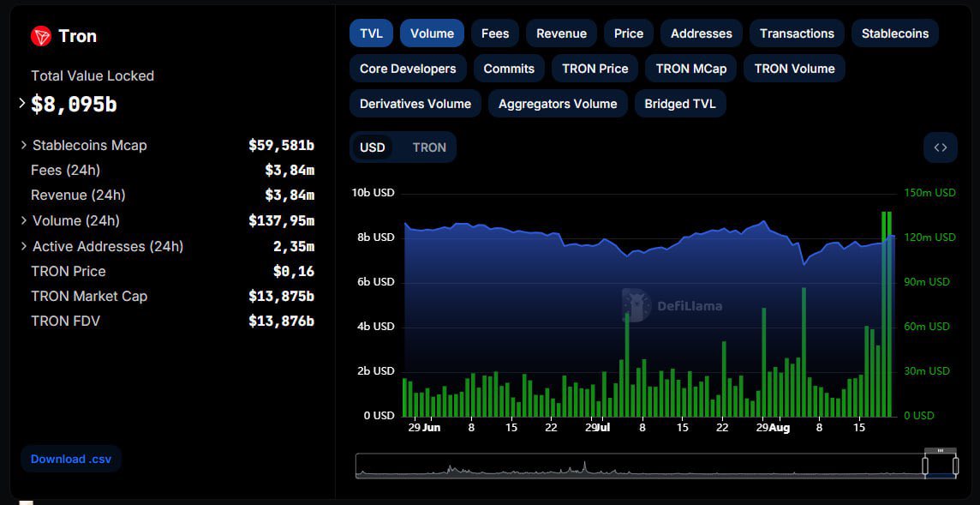The image size is (980, 505).
Task: Enable the Revenue chart metric
Action: click(561, 33)
